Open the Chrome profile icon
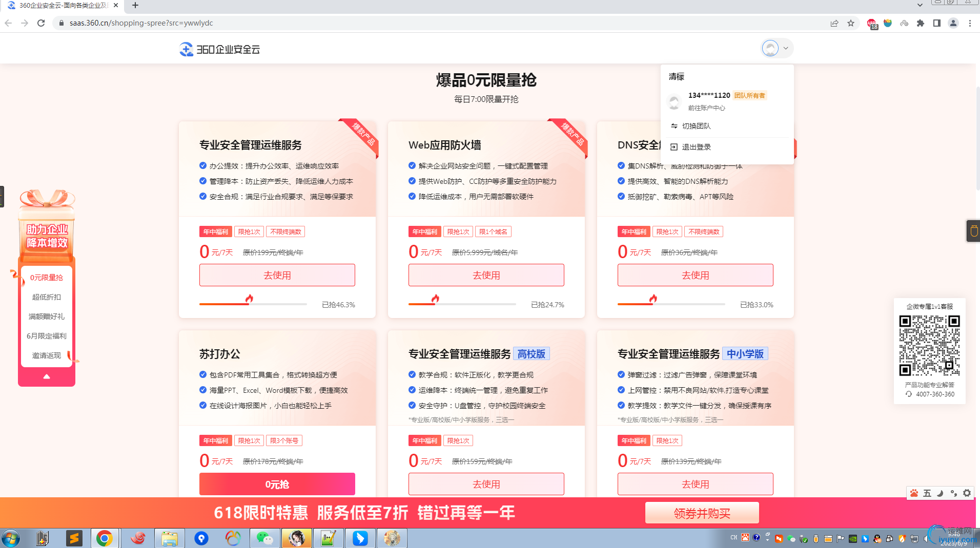 pyautogui.click(x=953, y=23)
